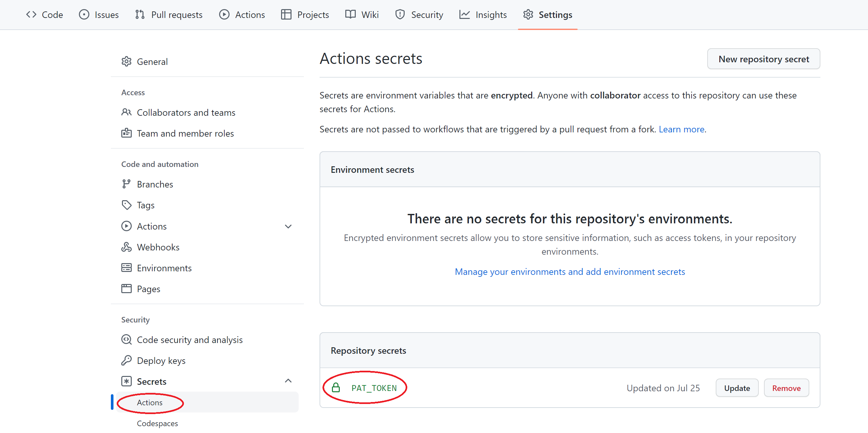
Task: Go to the Wiki tab
Action: 362,14
